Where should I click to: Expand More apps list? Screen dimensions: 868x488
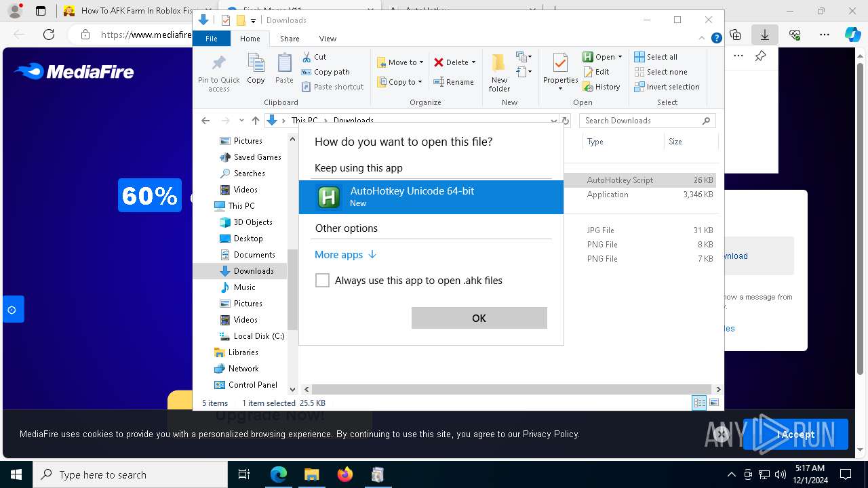click(345, 255)
